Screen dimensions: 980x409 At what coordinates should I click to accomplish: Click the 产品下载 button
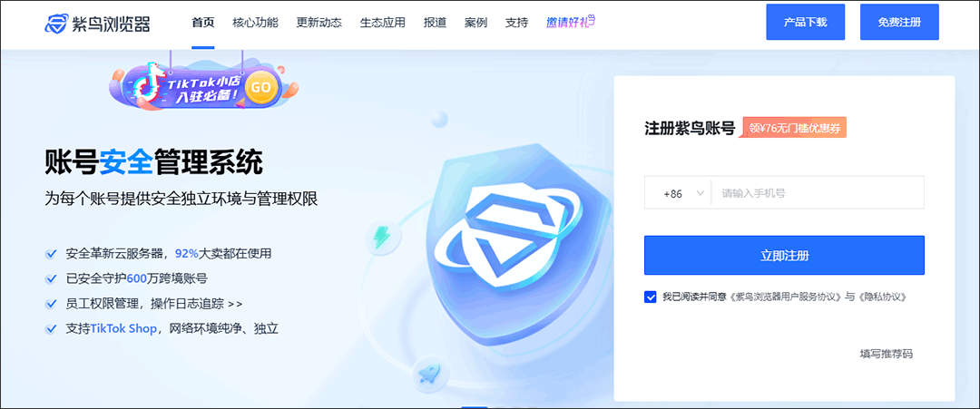(x=806, y=22)
